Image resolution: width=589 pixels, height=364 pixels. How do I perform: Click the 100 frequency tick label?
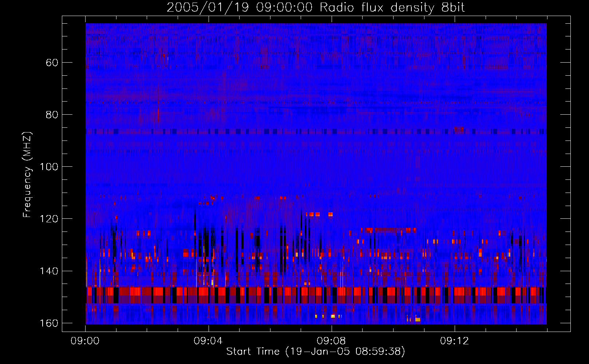tap(49, 167)
